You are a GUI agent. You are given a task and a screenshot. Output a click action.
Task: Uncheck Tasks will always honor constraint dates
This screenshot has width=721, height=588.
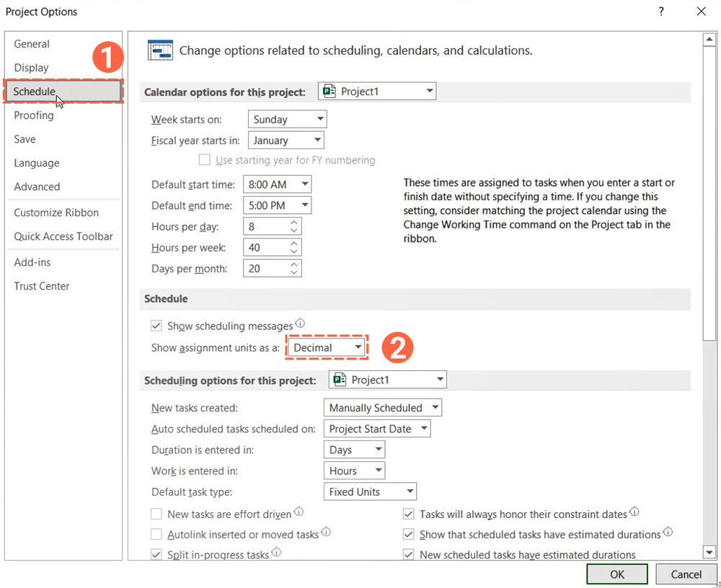tap(408, 514)
